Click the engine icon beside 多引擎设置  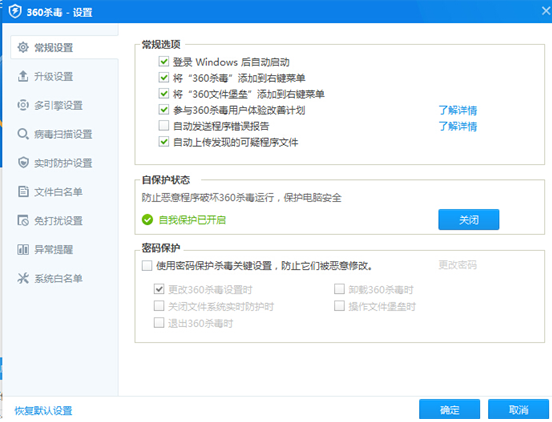pyautogui.click(x=23, y=105)
